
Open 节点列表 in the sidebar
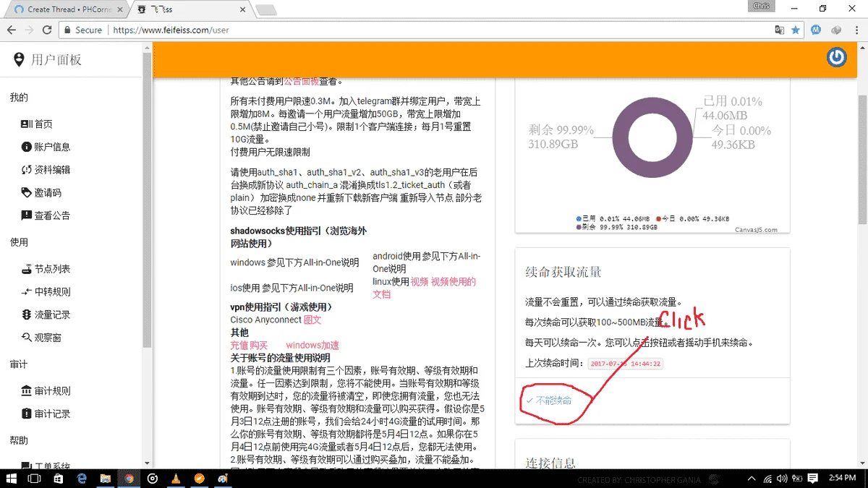click(46, 269)
